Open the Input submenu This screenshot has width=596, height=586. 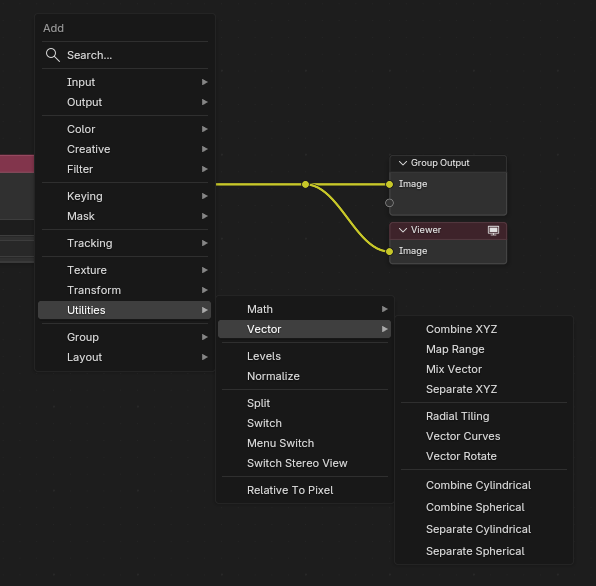(x=125, y=82)
